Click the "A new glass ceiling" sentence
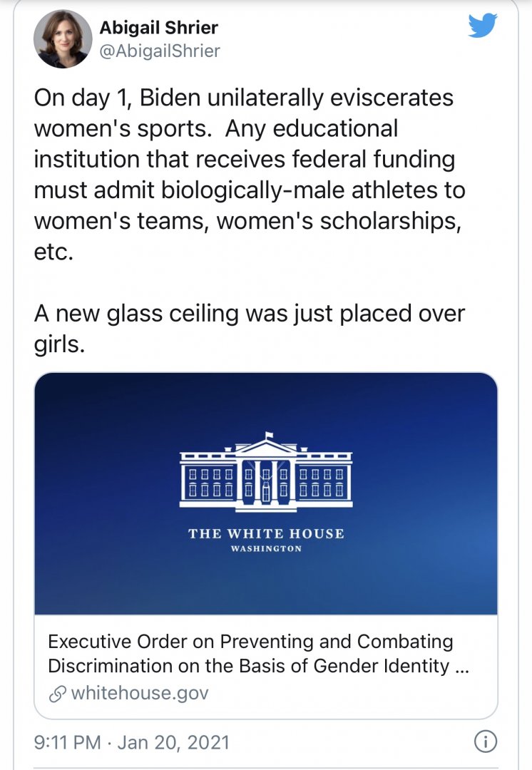 (x=250, y=314)
